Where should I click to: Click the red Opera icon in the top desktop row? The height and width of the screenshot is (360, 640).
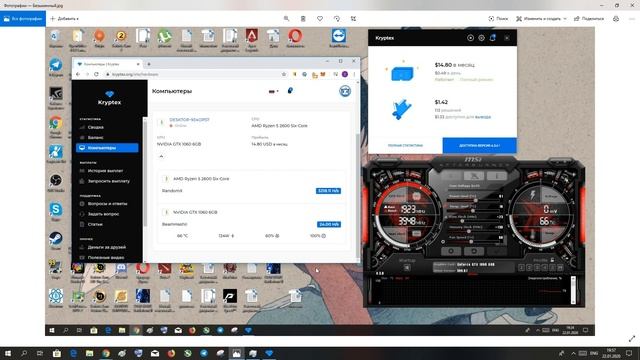[295, 36]
